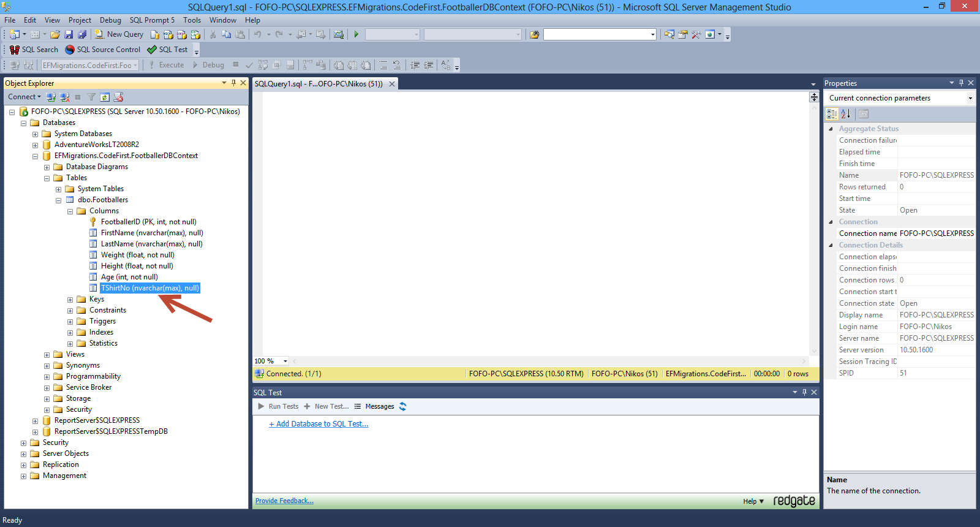Viewport: 980px width, 527px height.
Task: Open the Tools menu
Action: tap(192, 20)
